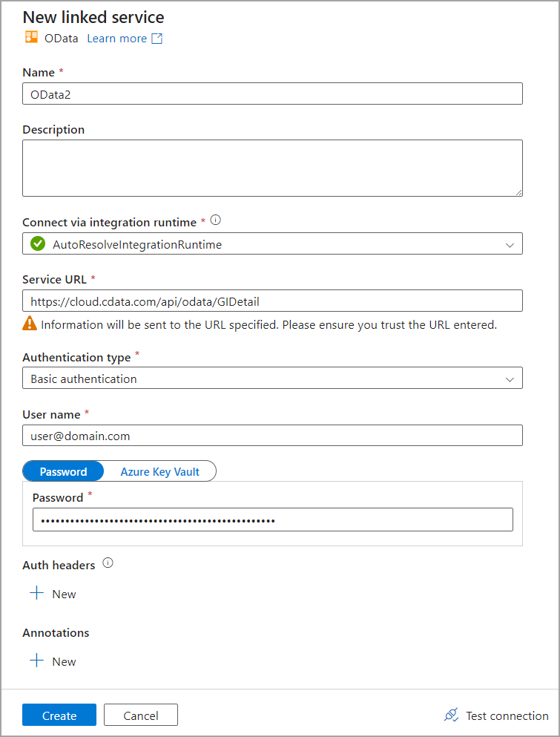Click the info icon beside Connect via integration runtime

point(215,220)
